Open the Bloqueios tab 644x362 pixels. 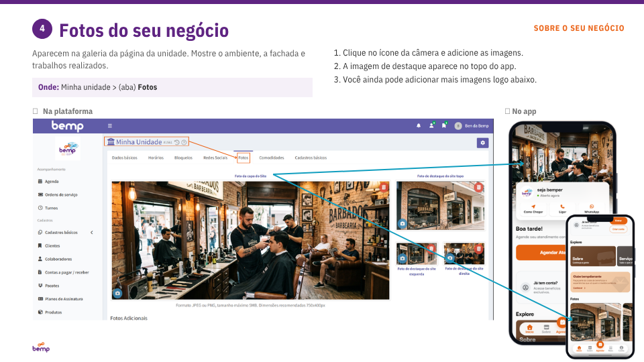tap(183, 158)
